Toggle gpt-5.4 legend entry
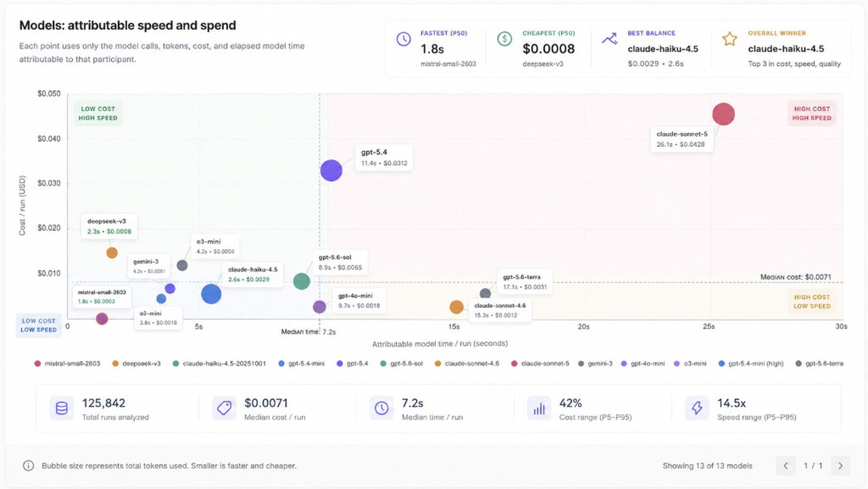 click(x=352, y=364)
